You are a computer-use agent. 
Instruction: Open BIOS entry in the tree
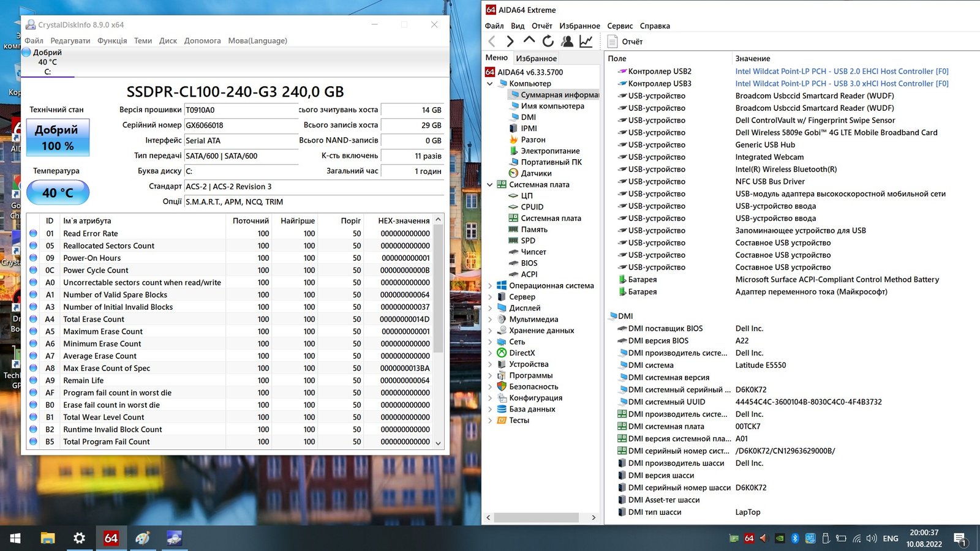click(529, 263)
